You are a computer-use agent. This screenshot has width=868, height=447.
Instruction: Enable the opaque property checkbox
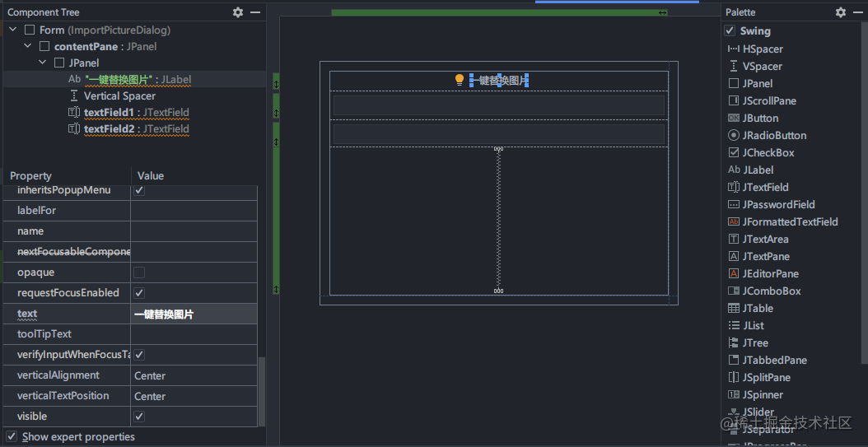139,272
